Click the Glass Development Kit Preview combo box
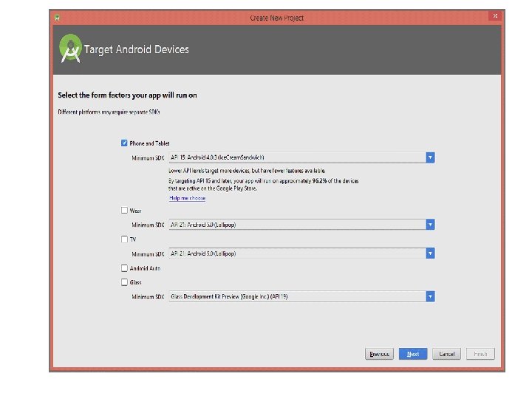532x399 pixels. pos(301,296)
